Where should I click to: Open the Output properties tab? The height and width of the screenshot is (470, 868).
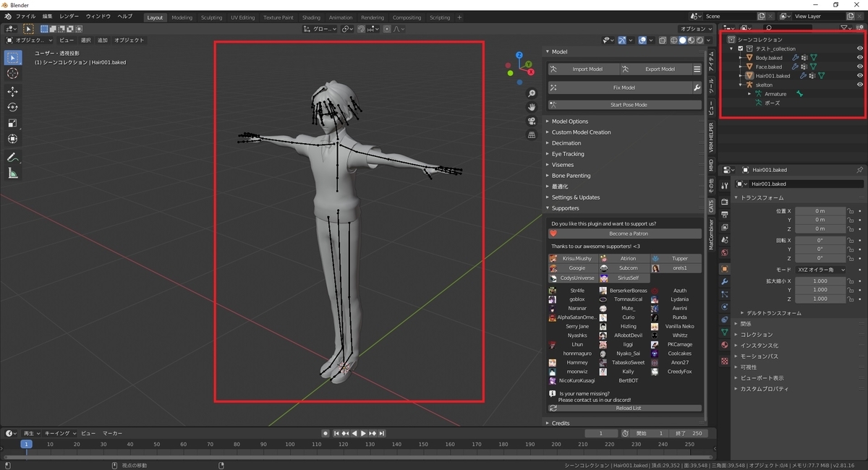click(x=724, y=215)
